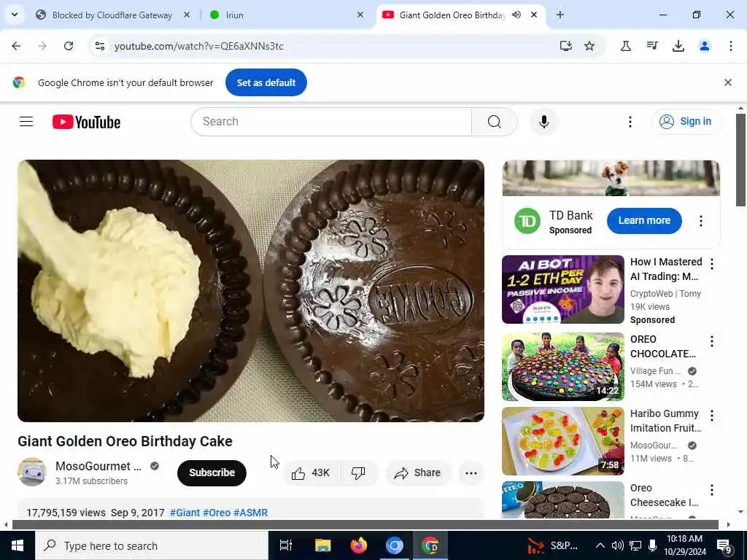Viewport: 747px width, 560px height.
Task: Click the horizontal page scrollbar
Action: click(365, 525)
